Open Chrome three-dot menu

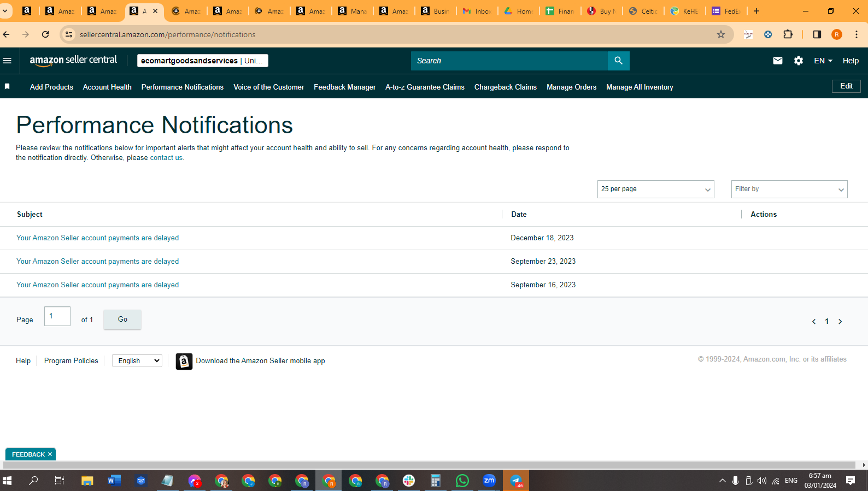(x=857, y=34)
